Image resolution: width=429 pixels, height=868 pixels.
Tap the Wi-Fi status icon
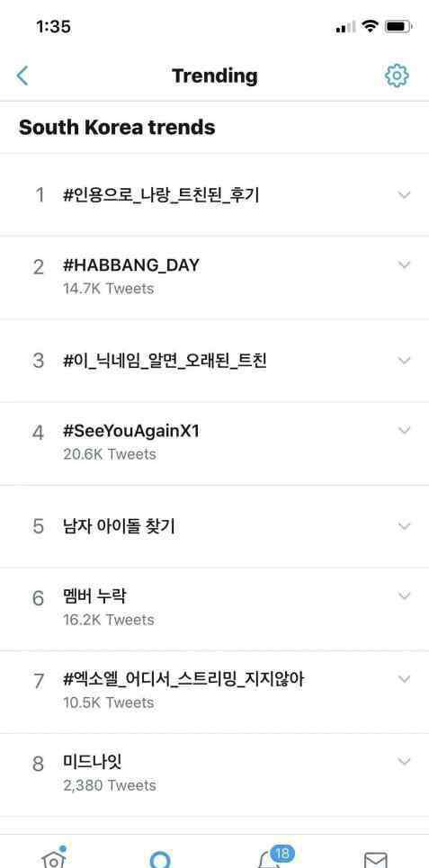click(369, 26)
